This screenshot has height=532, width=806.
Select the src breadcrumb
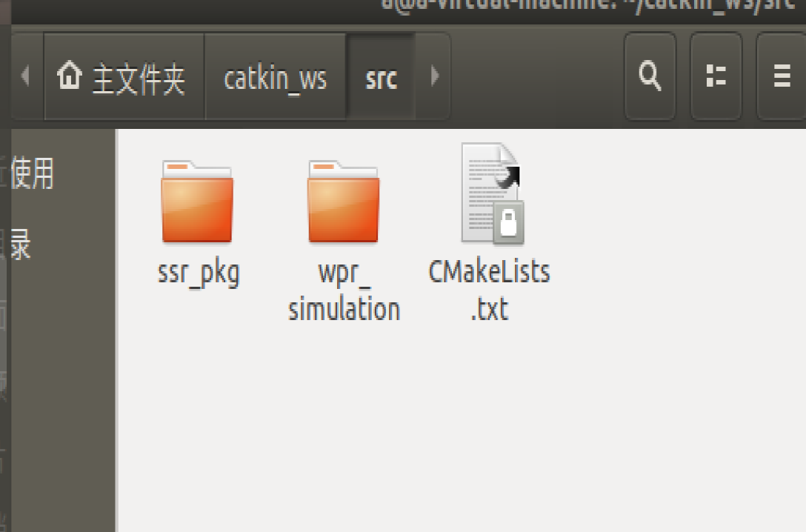[381, 76]
